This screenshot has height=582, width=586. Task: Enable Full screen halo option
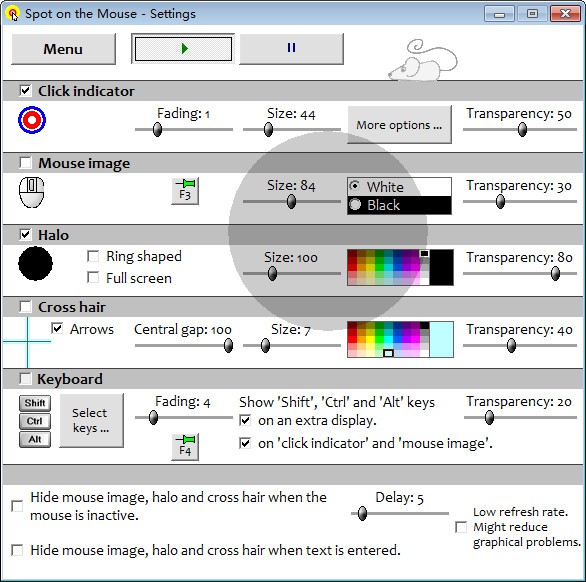click(93, 278)
